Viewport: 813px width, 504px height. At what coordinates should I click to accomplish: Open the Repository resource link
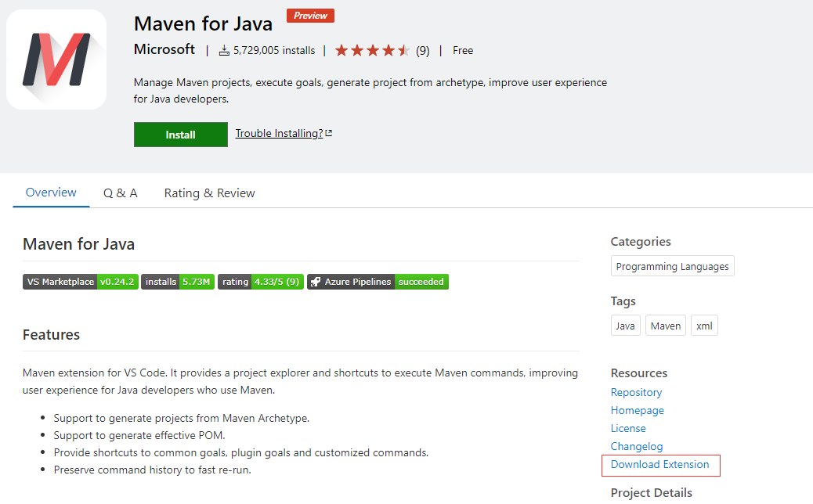point(636,393)
